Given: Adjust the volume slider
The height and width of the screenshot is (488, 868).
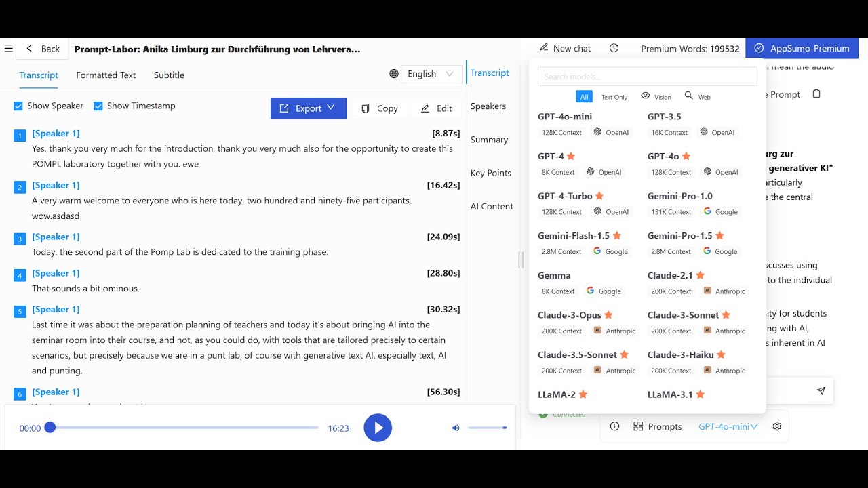Looking at the screenshot, I should pyautogui.click(x=487, y=428).
